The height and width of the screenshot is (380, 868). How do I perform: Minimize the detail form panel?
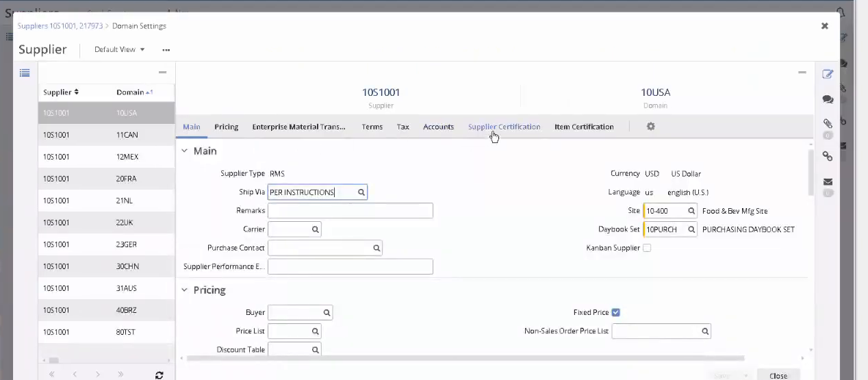(802, 72)
